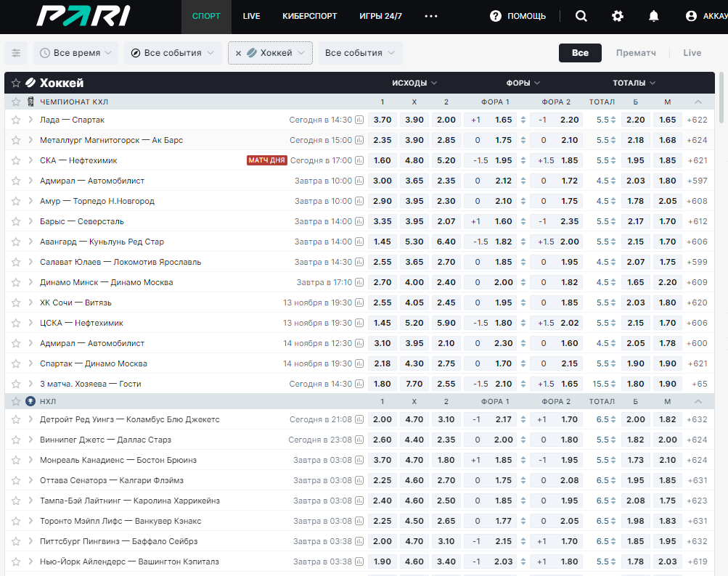Bet on Бостон Брюинз win at 1.80
This screenshot has height=576, width=728.
point(446,461)
